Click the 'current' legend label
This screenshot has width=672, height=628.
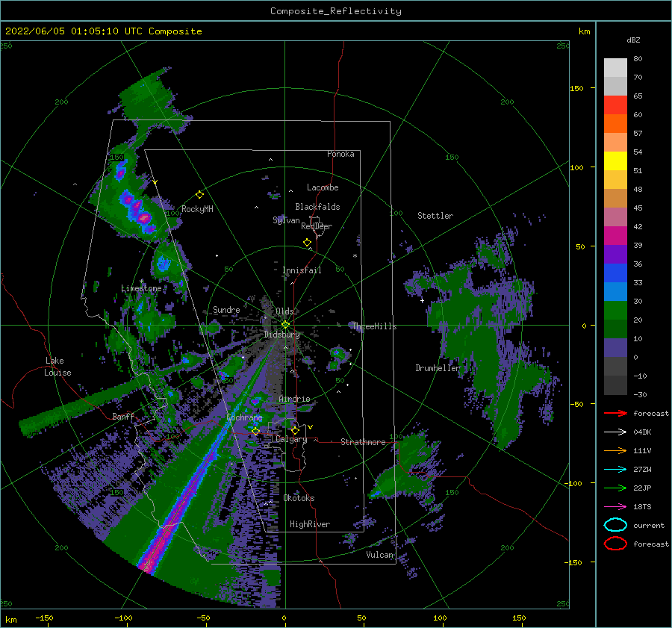click(x=649, y=525)
